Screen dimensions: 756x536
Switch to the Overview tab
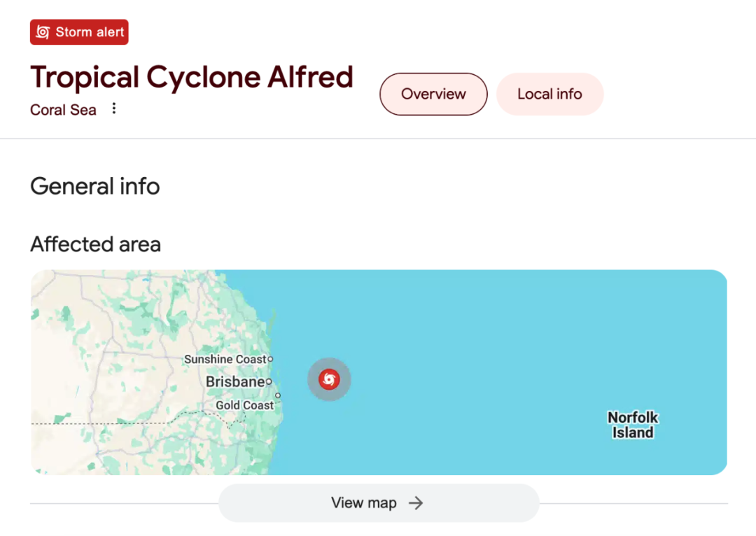433,94
